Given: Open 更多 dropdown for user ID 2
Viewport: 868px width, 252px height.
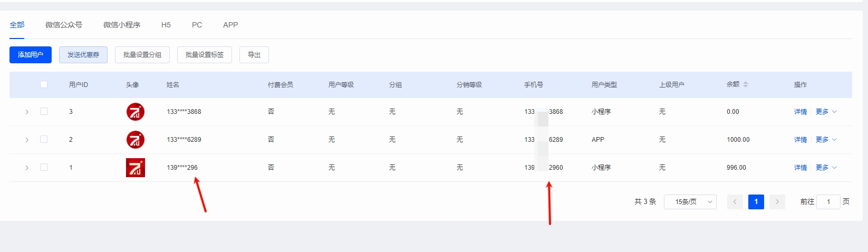Looking at the screenshot, I should coord(826,140).
